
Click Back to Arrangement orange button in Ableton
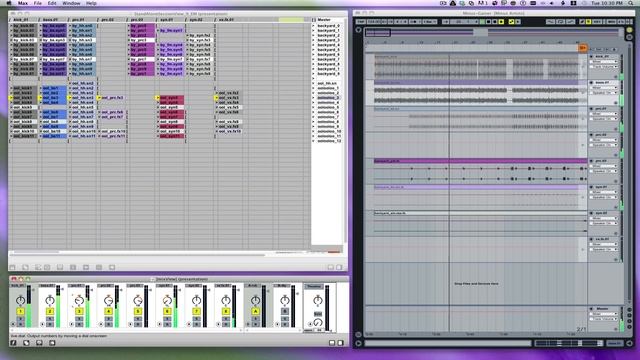[582, 48]
